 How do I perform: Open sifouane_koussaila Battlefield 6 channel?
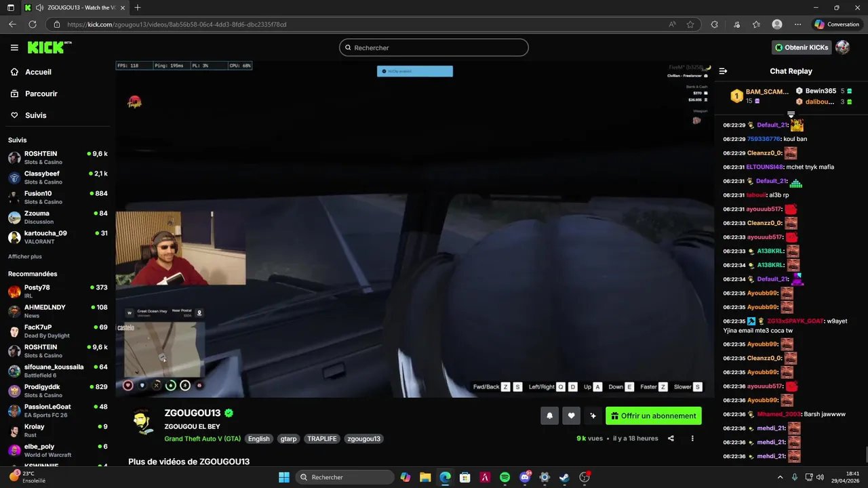point(57,371)
